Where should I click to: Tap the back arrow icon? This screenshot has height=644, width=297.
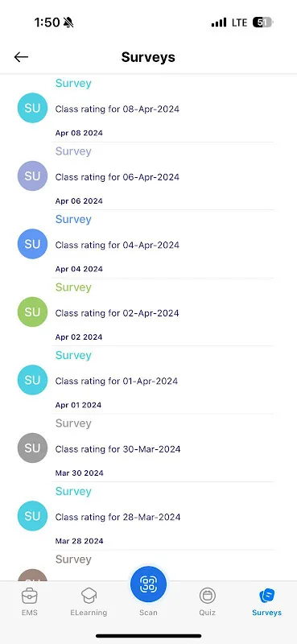click(21, 57)
